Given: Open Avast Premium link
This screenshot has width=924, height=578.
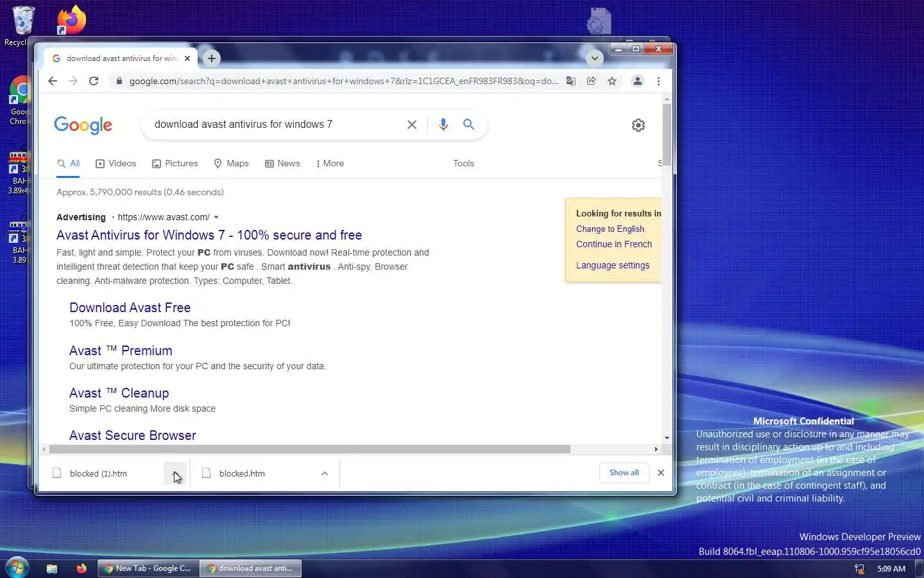Looking at the screenshot, I should 121,351.
